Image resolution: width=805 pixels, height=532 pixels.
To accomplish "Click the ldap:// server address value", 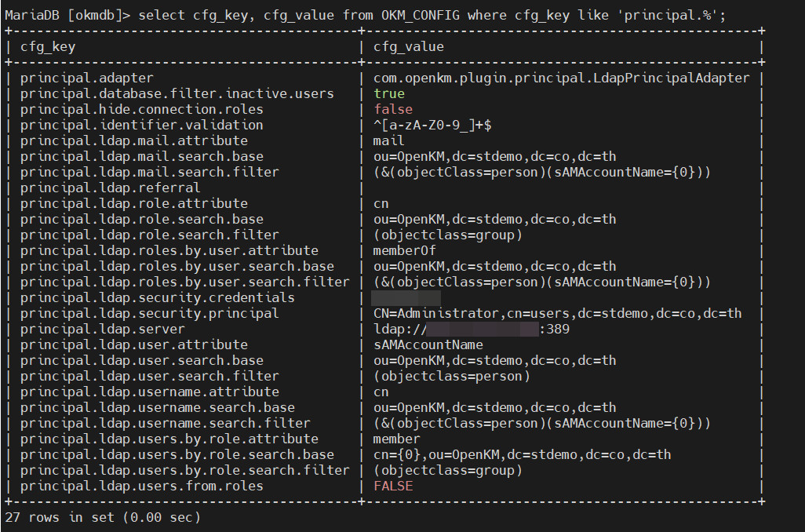I will (x=471, y=329).
